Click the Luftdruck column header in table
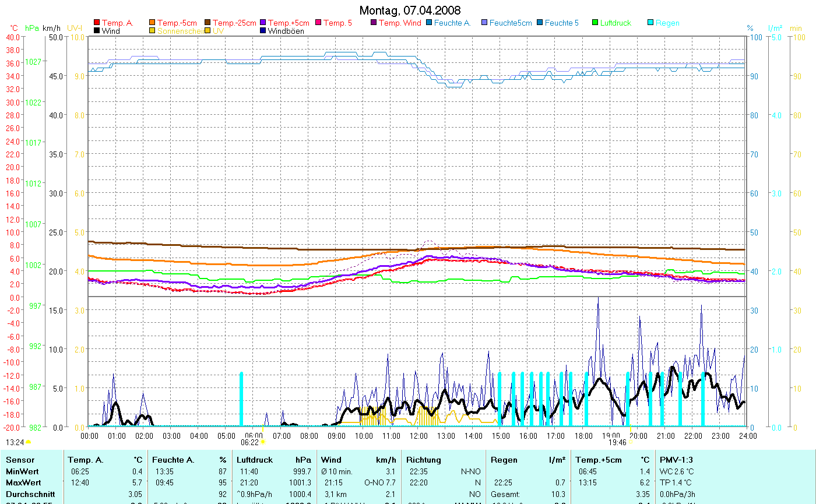This screenshot has width=816, height=504. click(254, 460)
